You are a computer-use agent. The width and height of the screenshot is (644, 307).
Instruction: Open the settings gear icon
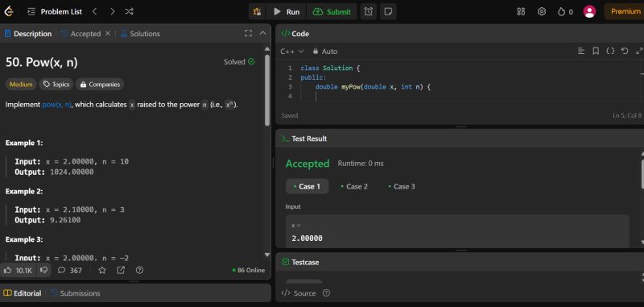542,12
